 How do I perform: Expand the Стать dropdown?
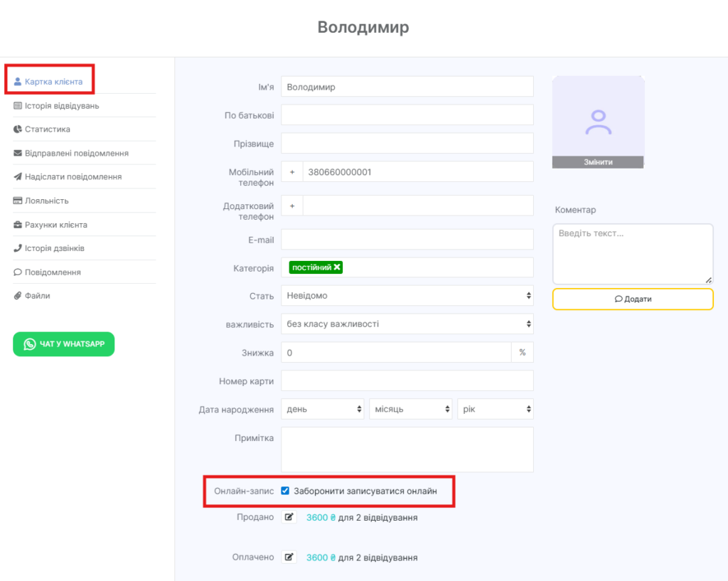pos(407,295)
